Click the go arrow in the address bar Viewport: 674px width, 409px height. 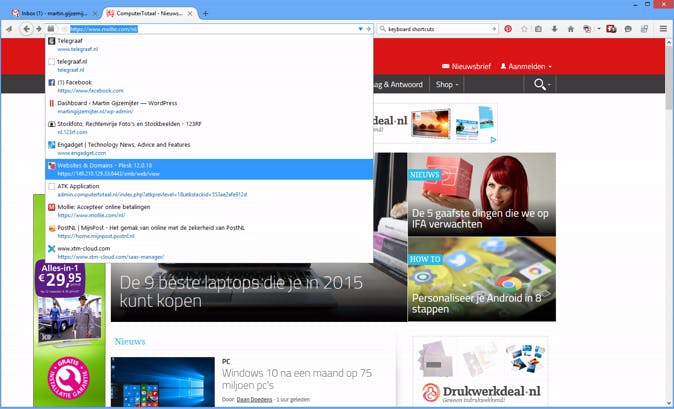click(368, 29)
